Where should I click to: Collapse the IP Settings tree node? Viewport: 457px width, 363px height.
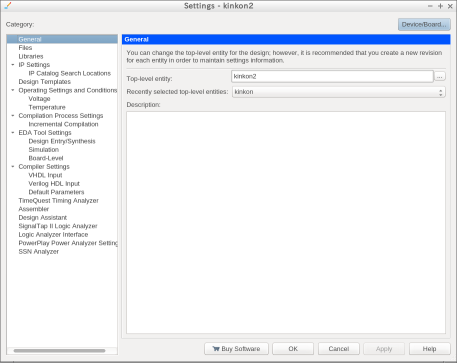[x=13, y=65]
